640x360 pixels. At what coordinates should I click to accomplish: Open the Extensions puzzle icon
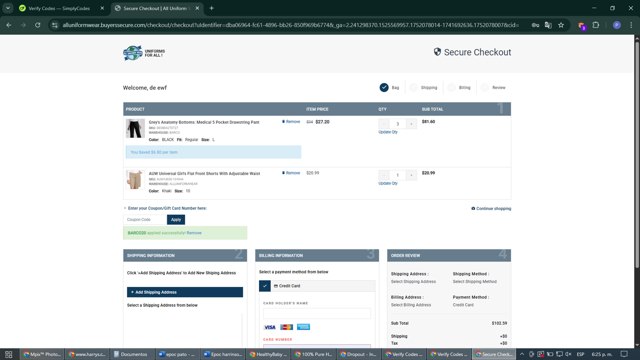(596, 25)
